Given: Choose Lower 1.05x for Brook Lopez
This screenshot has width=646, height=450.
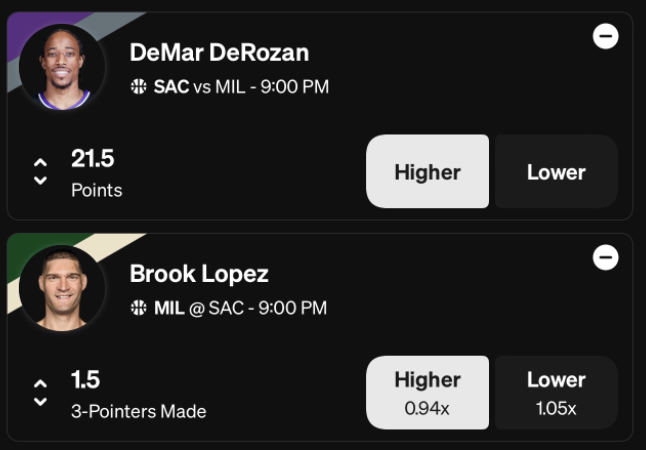Looking at the screenshot, I should 556,393.
